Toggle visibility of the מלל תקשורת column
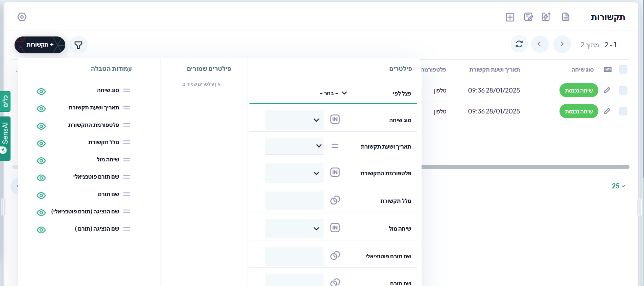 point(41,144)
